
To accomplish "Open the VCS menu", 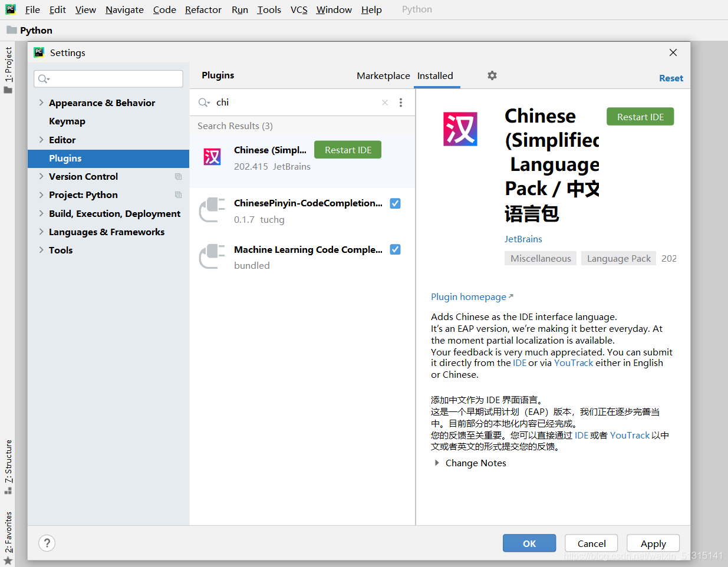I will [x=299, y=9].
